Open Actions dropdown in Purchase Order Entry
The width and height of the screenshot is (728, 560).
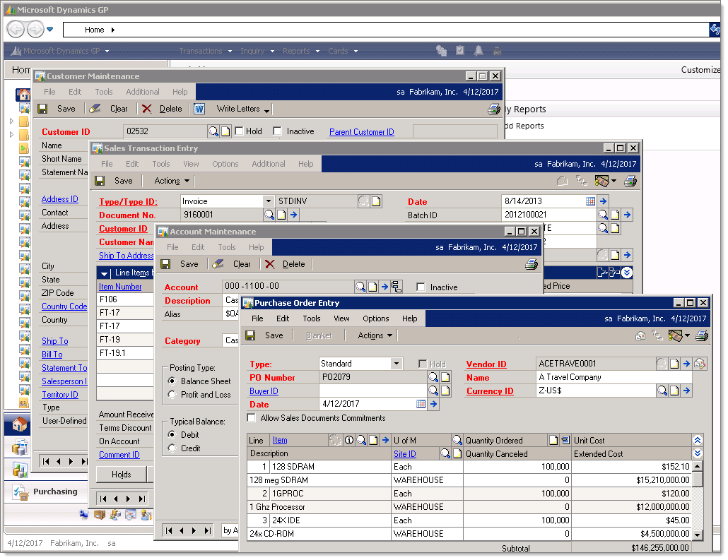(375, 335)
